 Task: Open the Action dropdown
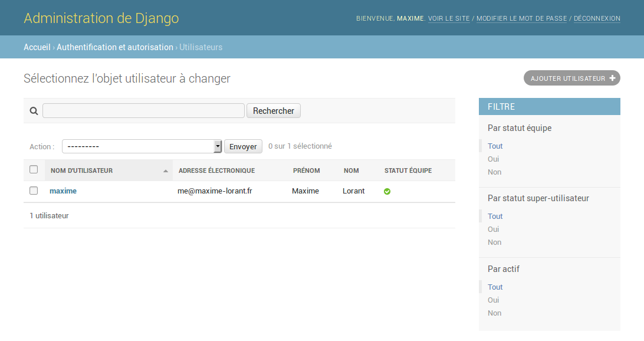[142, 146]
